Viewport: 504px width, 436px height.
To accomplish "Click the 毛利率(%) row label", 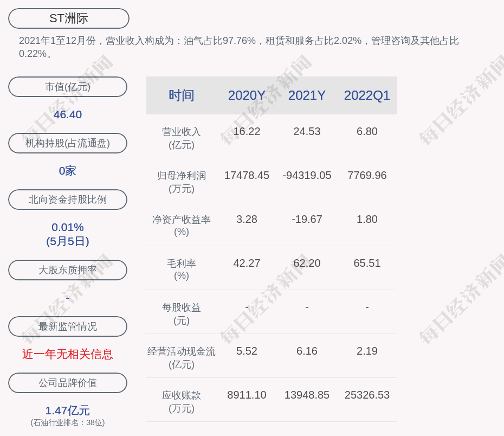I will click(182, 270).
